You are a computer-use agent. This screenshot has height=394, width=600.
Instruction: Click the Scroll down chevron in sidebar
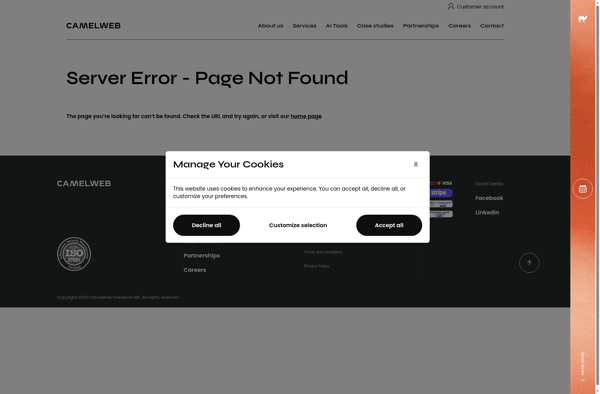click(x=582, y=380)
